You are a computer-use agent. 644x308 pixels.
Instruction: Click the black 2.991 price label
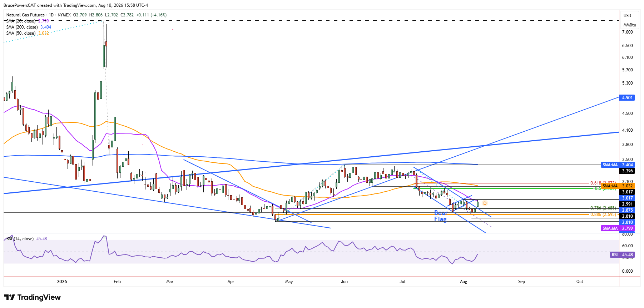(x=627, y=205)
